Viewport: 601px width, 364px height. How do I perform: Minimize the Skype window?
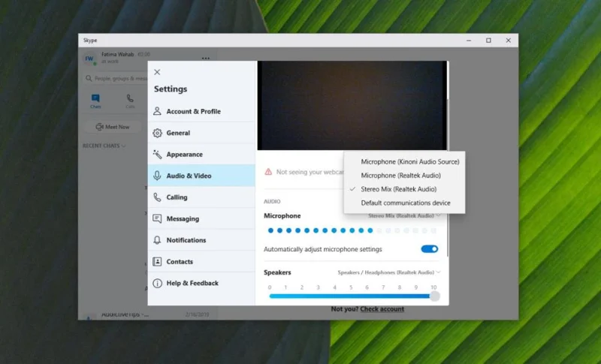tap(469, 41)
